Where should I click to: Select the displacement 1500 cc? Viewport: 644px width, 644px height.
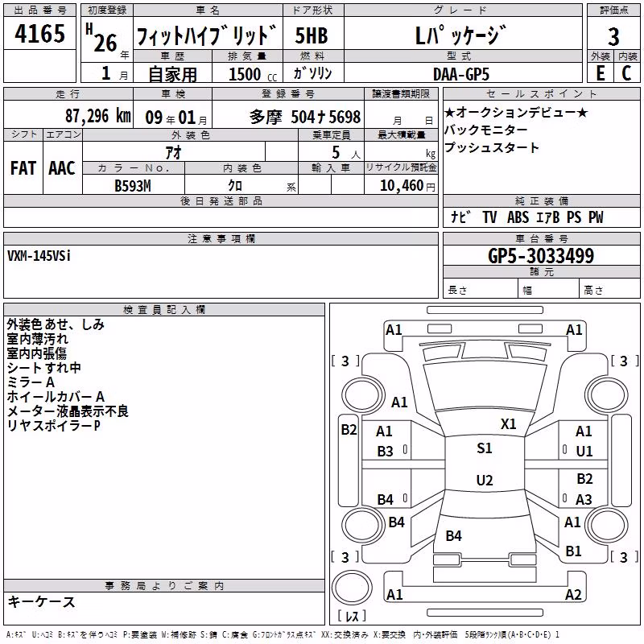(x=253, y=74)
